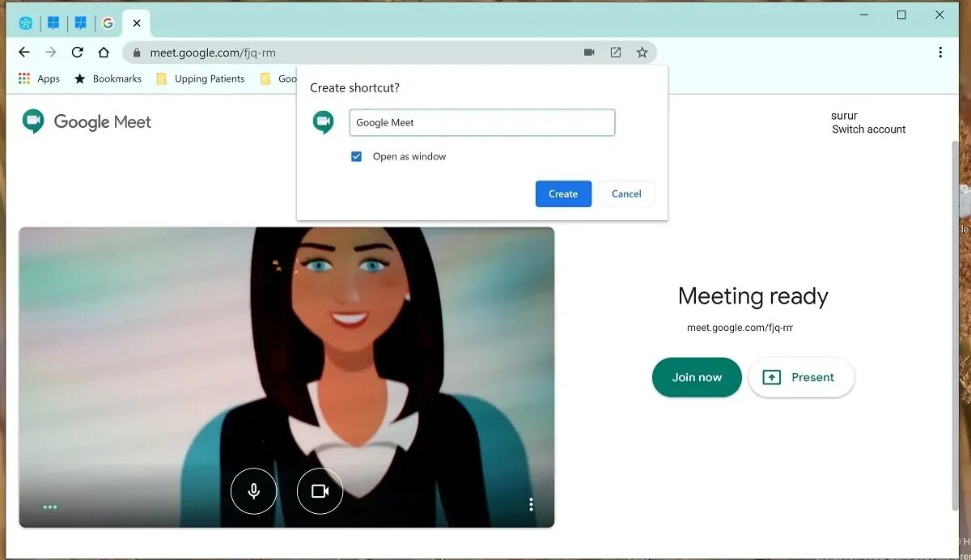Open Upping Patients bookmark folder
Image resolution: width=971 pixels, height=560 pixels.
pos(200,78)
